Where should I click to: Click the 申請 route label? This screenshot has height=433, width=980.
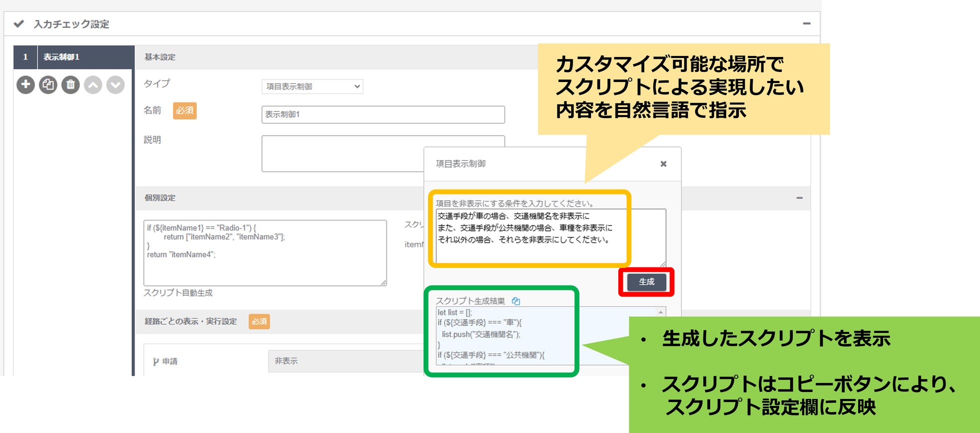165,361
